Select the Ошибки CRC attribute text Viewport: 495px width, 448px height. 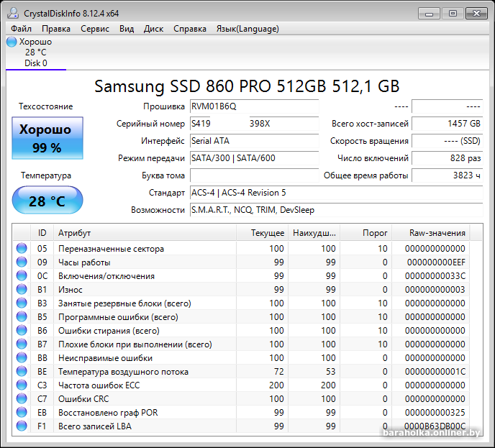click(x=83, y=399)
